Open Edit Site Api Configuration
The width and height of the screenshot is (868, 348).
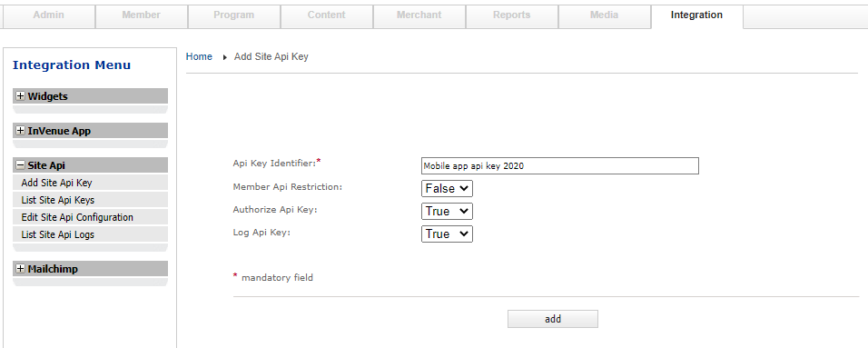click(90, 216)
